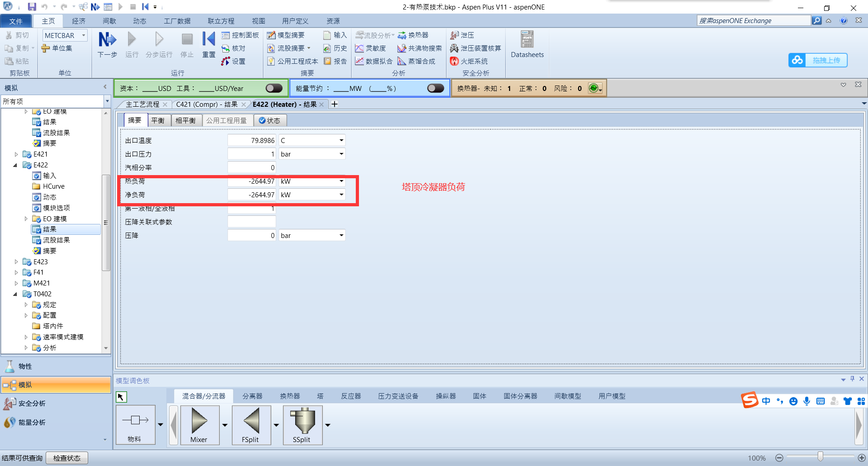Select the Mixer model block
The height and width of the screenshot is (466, 868).
tap(199, 425)
